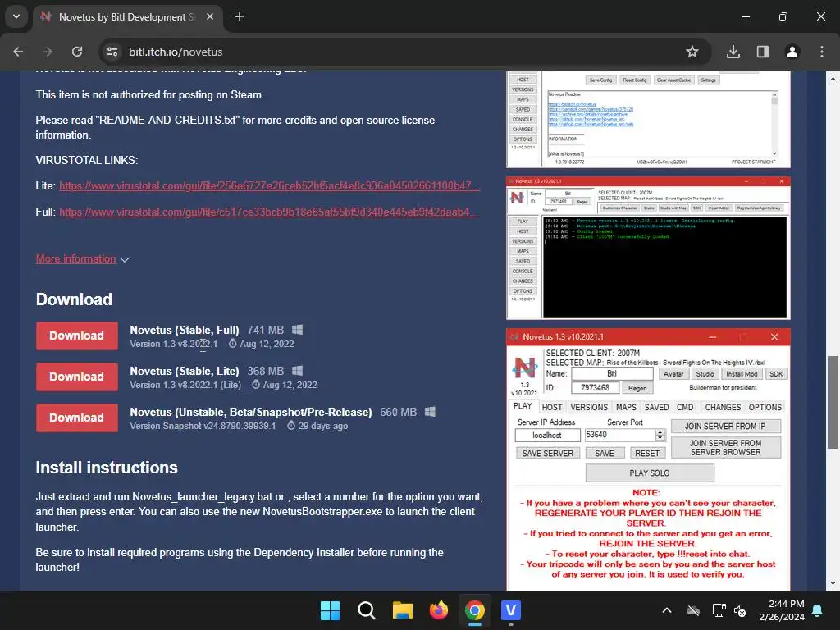The width and height of the screenshot is (840, 630).
Task: Open Firefox from the taskbar
Action: pyautogui.click(x=439, y=610)
